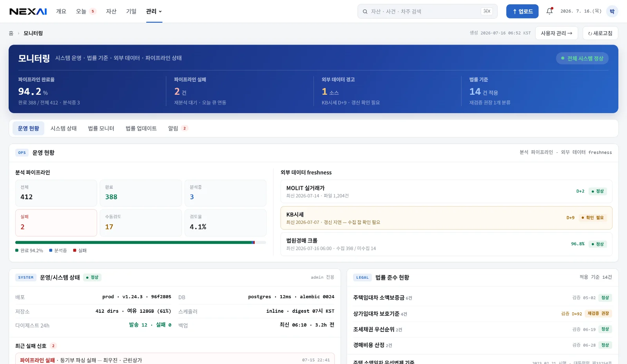Click the 스케줄러 inline digest value

pyautogui.click(x=300, y=311)
